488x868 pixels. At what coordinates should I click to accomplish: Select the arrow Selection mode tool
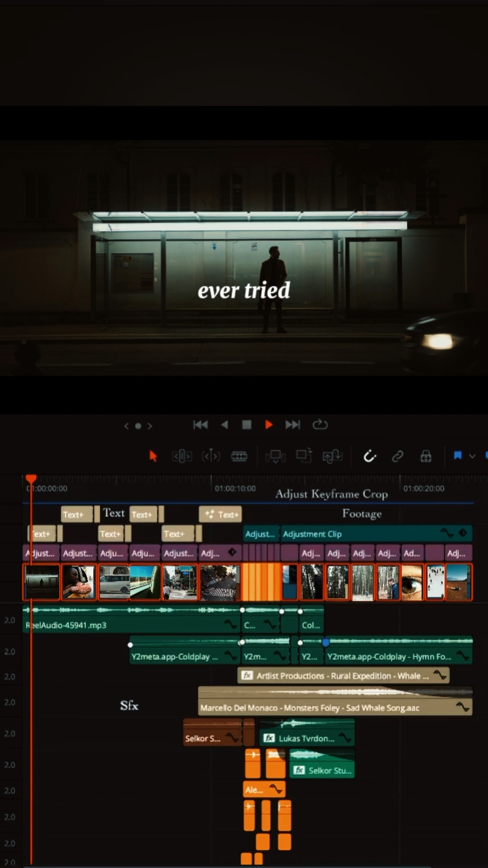coord(153,456)
